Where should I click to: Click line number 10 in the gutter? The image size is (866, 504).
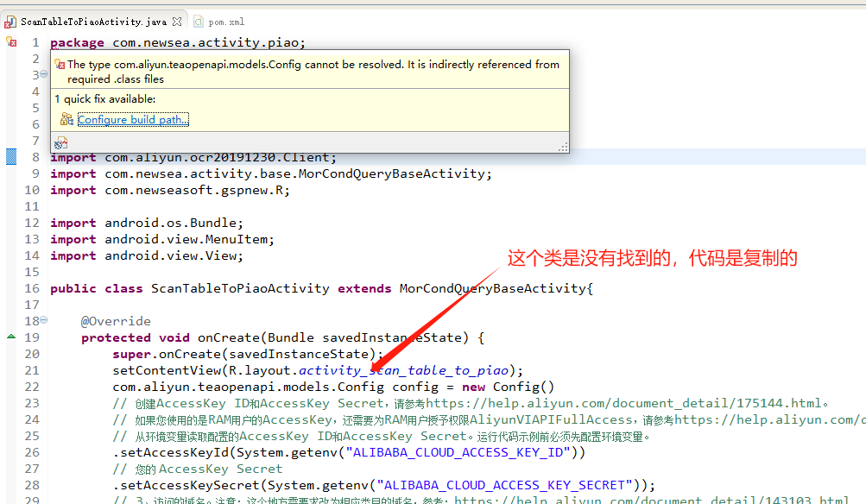(32, 191)
